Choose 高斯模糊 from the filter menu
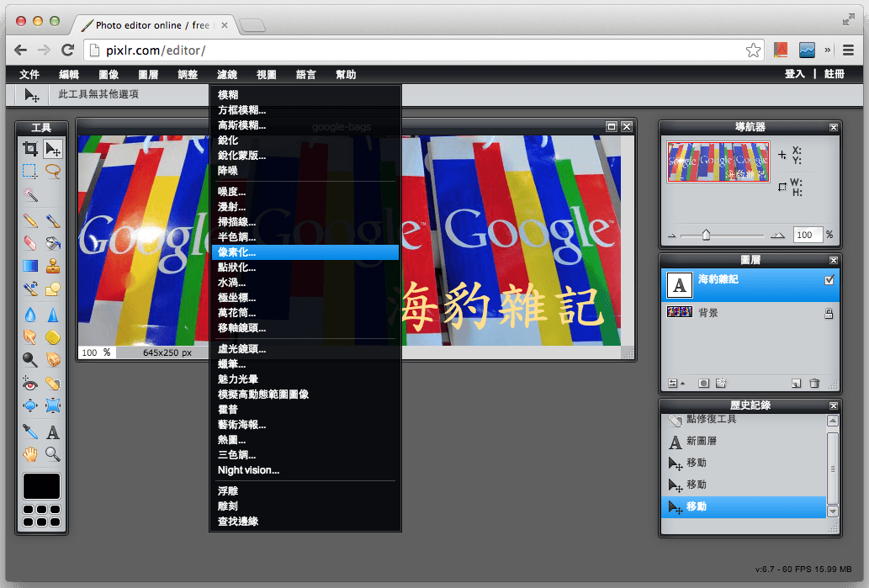The image size is (869, 588). coord(241,125)
